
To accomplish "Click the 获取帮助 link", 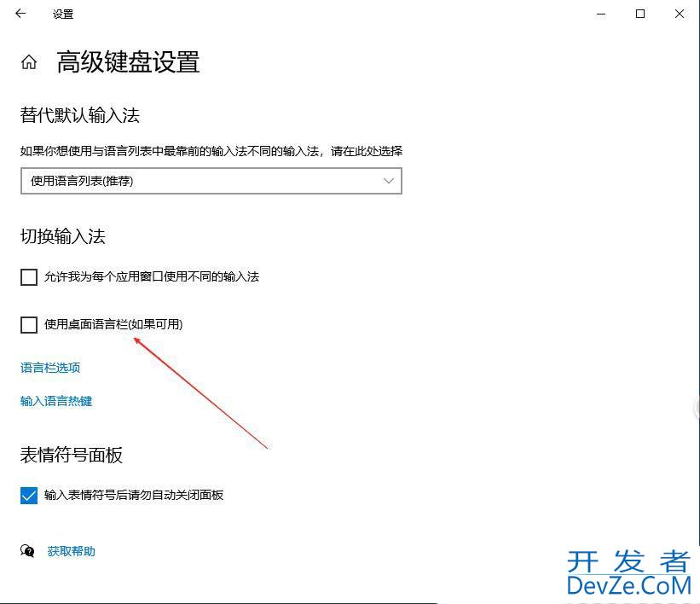I will pyautogui.click(x=72, y=551).
